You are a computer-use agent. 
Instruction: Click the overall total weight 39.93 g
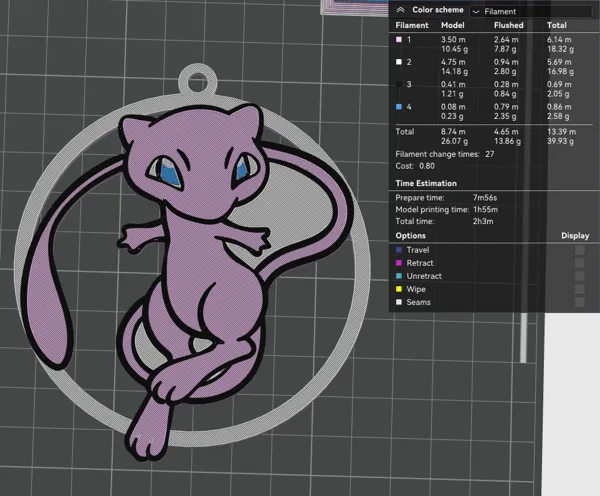tap(560, 141)
